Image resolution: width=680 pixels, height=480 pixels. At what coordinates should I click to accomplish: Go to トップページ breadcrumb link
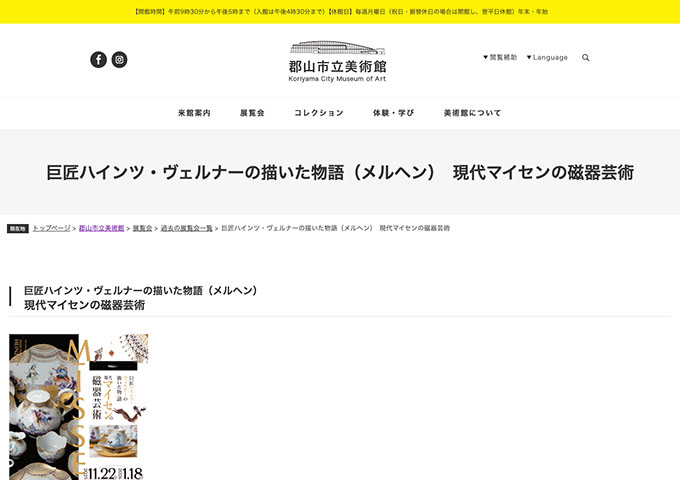click(51, 228)
